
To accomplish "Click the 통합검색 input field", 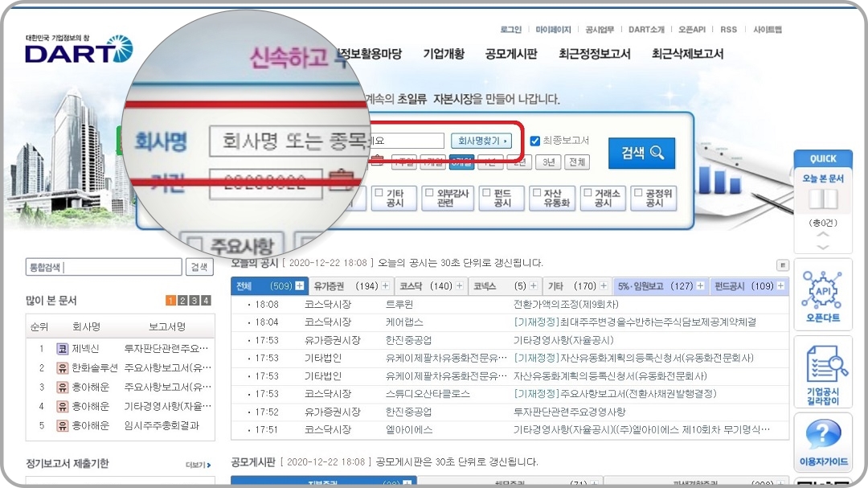I will tap(104, 267).
